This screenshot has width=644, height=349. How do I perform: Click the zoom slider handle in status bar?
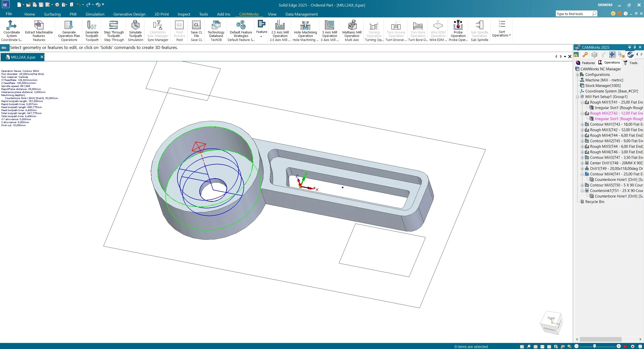595,346
